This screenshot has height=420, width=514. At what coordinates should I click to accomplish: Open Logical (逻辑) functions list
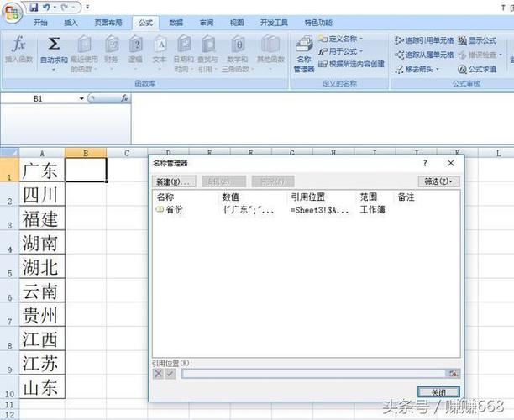135,52
